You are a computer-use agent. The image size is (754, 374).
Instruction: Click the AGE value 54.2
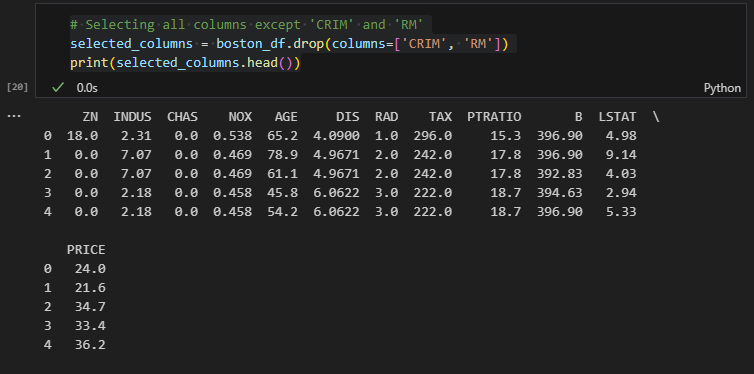282,212
